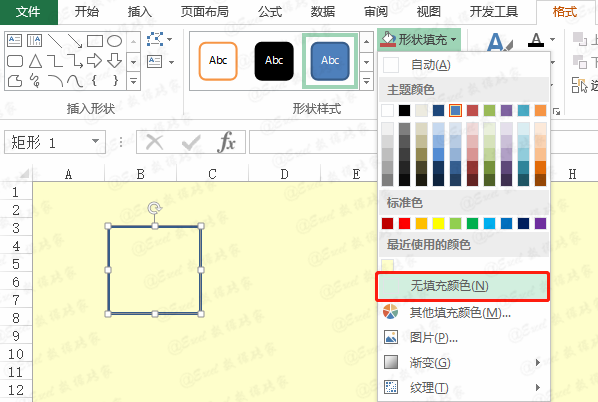The width and height of the screenshot is (598, 402).
Task: Select the text box shape icon
Action: click(x=14, y=40)
